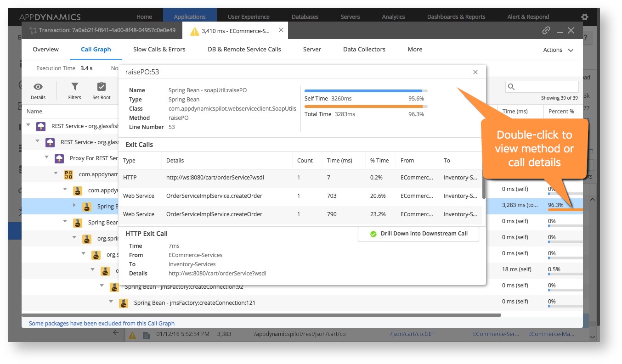Click bean icon of jmsFactory:createConnection:92
The height and width of the screenshot is (364, 622).
[114, 287]
